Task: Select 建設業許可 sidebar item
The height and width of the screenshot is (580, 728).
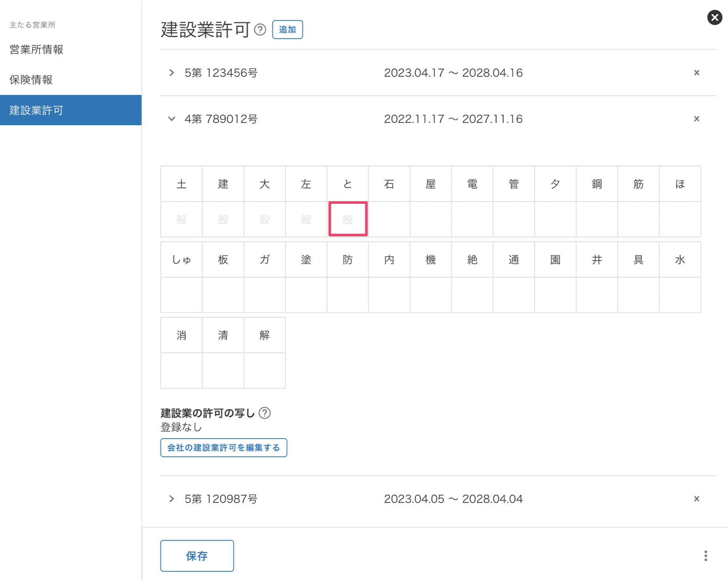Action: 36,110
